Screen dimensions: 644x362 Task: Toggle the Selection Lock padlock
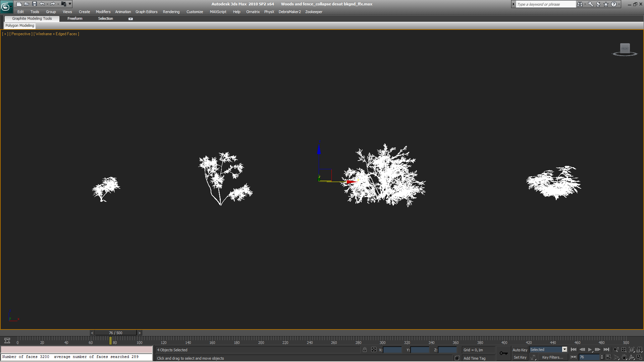point(365,350)
